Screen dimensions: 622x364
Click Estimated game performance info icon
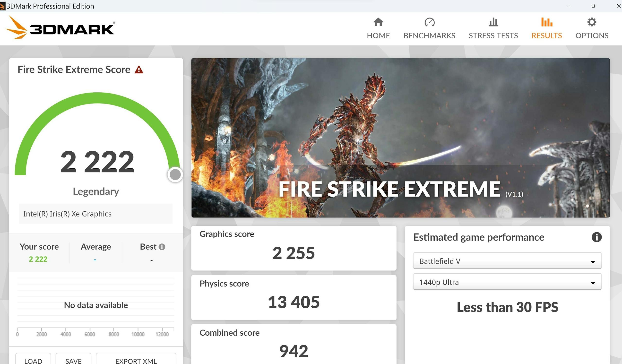pos(596,237)
